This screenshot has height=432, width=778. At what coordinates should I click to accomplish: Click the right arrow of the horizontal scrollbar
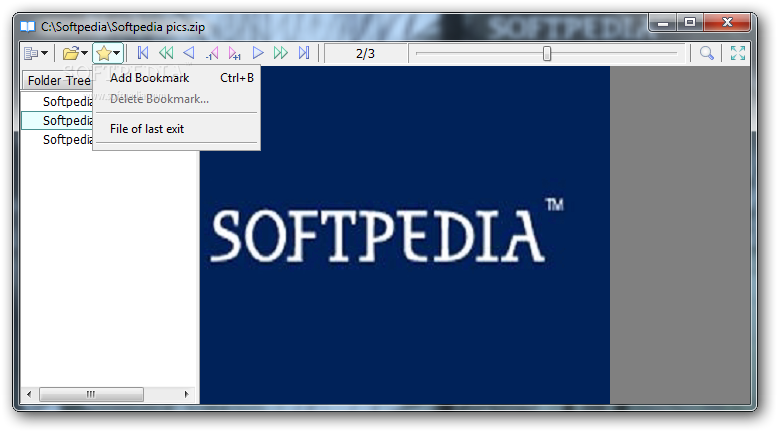click(187, 394)
